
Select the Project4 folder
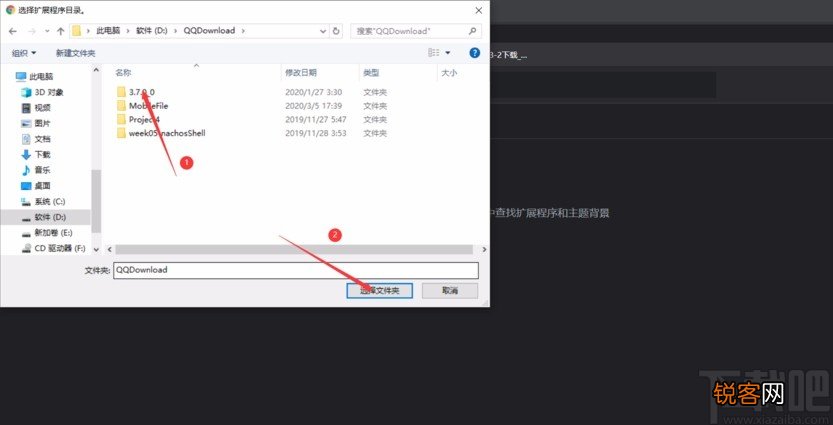(144, 120)
